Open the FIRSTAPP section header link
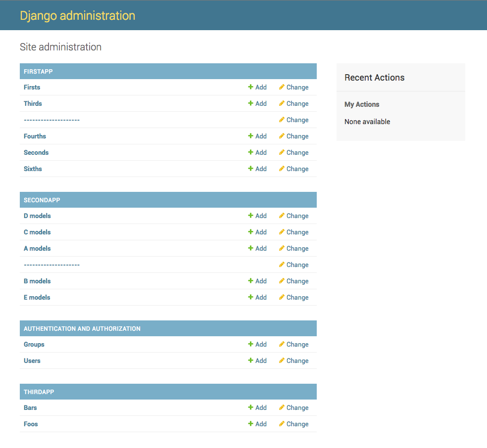 pos(38,71)
